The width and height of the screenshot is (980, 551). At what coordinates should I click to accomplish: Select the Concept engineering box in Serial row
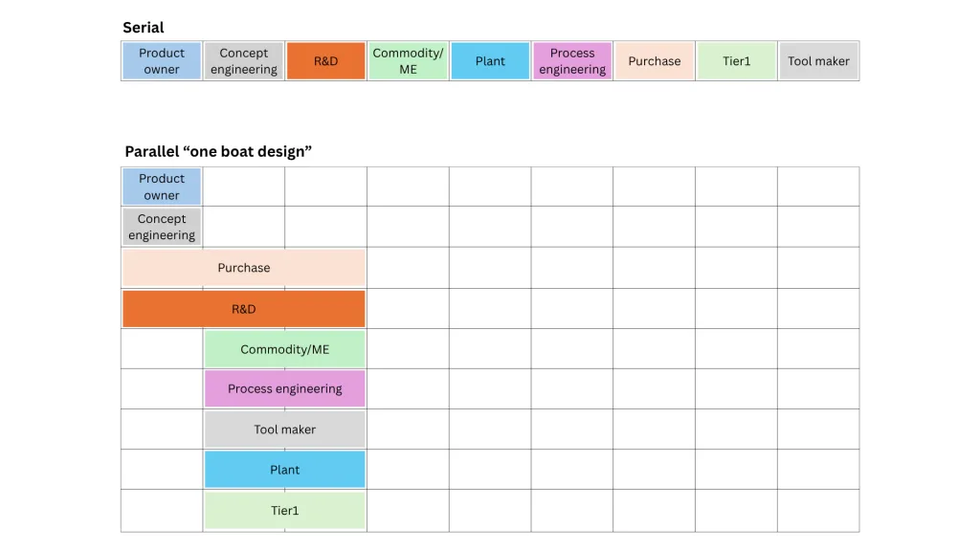[x=244, y=60]
